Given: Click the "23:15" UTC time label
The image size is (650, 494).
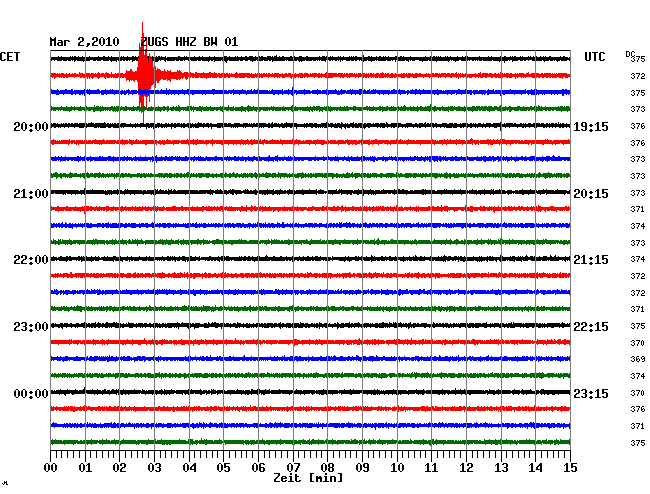Looking at the screenshot, I should [x=591, y=394].
